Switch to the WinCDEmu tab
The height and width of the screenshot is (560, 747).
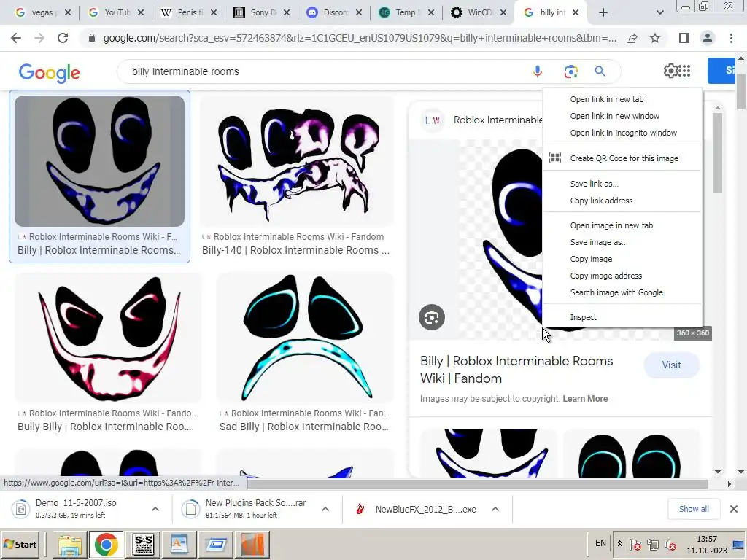point(479,13)
